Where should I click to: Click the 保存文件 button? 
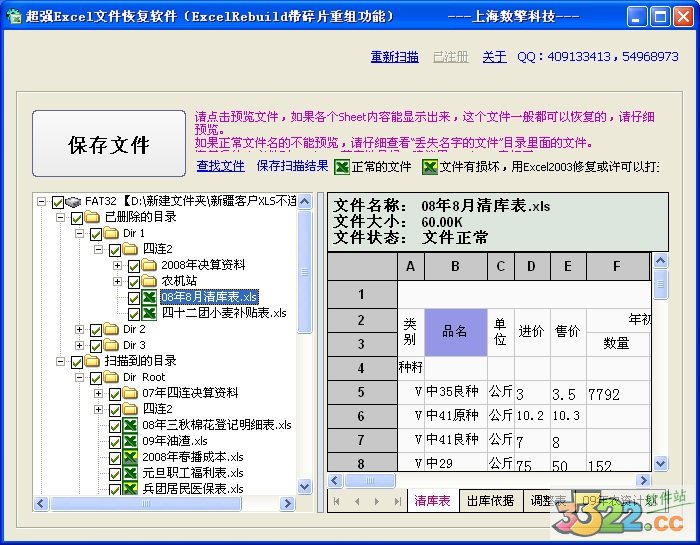pos(109,144)
